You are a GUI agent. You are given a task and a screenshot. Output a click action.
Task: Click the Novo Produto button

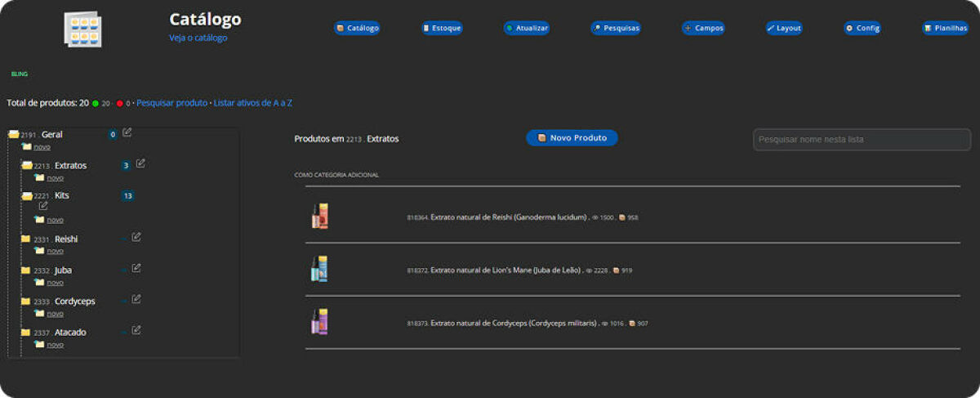[x=572, y=138]
